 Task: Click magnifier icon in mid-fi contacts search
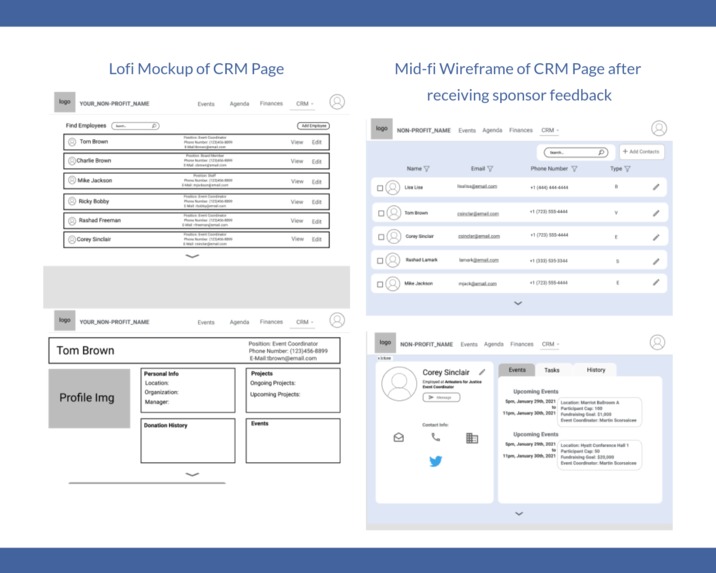(x=601, y=152)
